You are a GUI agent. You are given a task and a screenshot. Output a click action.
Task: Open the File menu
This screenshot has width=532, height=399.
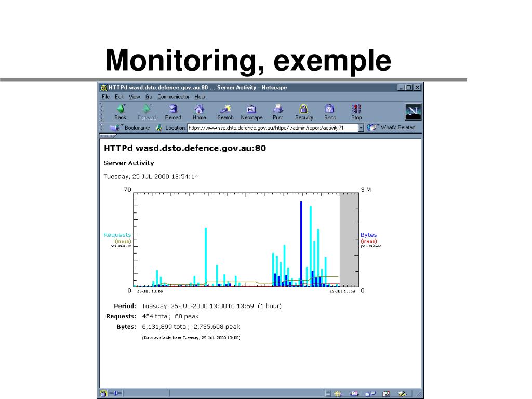105,97
